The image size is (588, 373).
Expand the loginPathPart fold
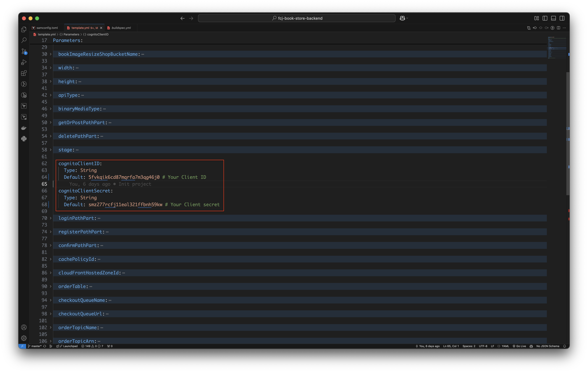point(51,218)
